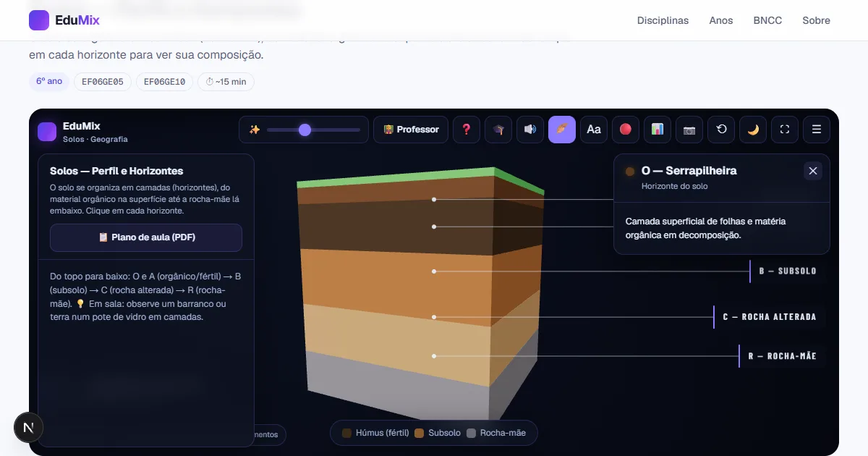Click the EF06GE05 code tag
This screenshot has height=456, width=868.
pos(103,82)
